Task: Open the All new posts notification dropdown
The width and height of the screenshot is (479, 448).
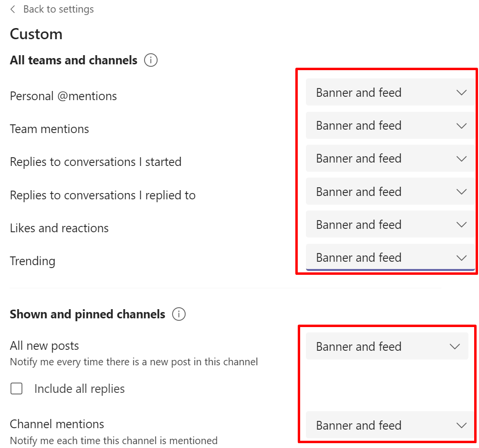Action: 387,346
